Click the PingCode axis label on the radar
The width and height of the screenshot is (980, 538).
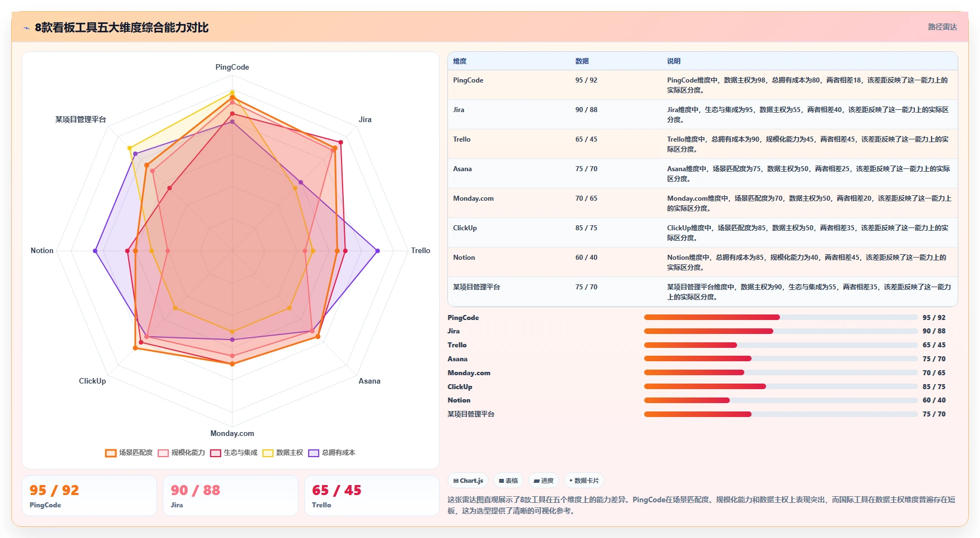232,67
